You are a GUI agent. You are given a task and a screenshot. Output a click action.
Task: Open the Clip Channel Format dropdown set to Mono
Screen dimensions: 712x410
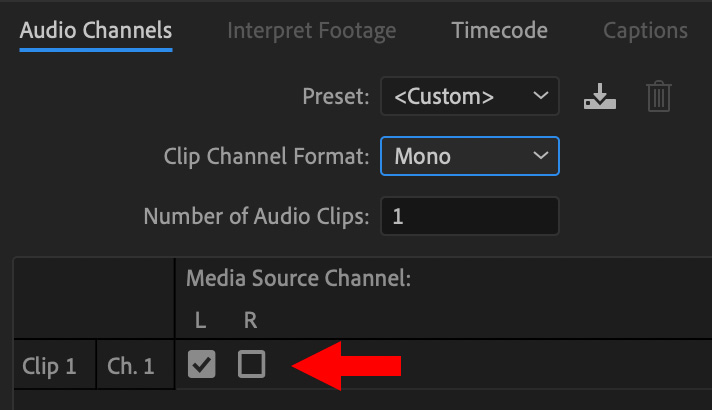pos(470,156)
